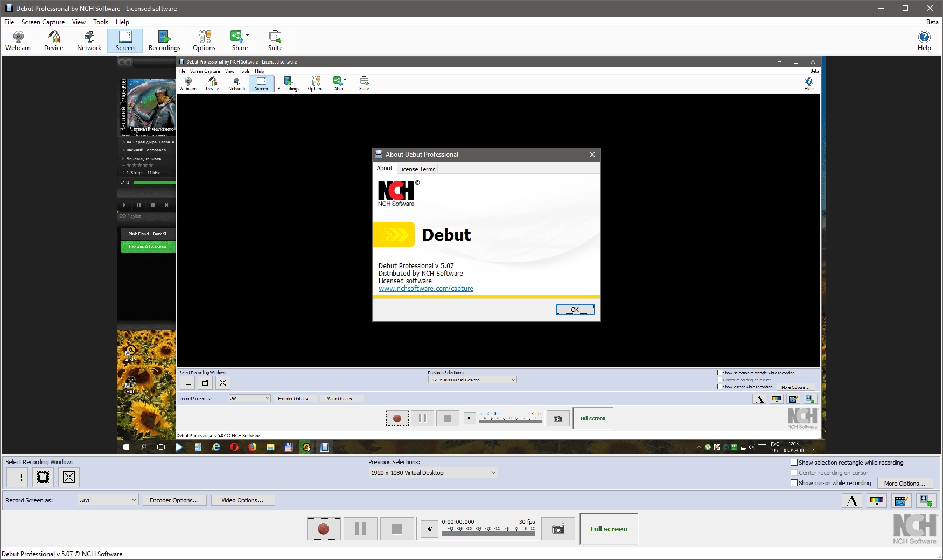The height and width of the screenshot is (560, 943).
Task: Close the About Debut Professional dialog
Action: click(592, 155)
